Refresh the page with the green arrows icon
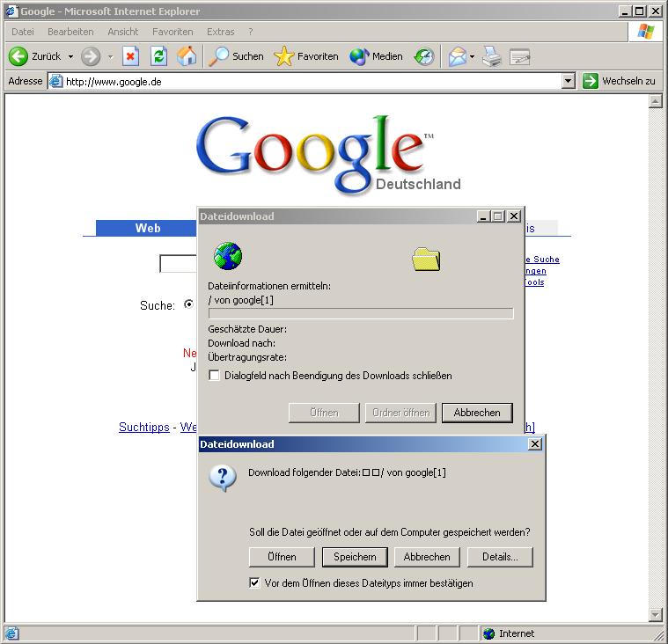The image size is (668, 644). point(158,56)
